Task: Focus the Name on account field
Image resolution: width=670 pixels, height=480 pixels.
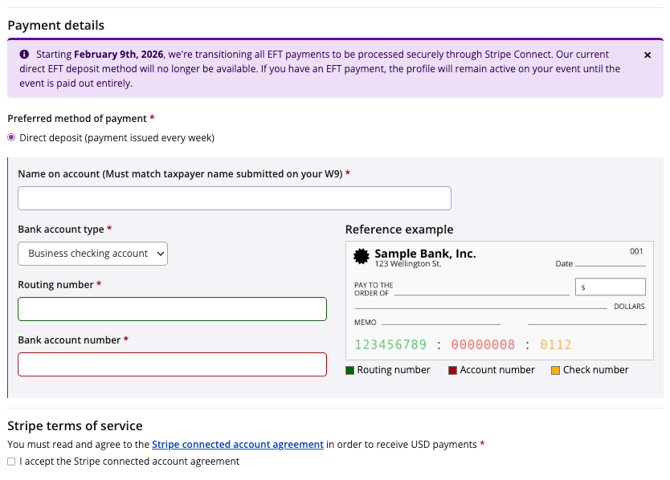Action: (234, 198)
